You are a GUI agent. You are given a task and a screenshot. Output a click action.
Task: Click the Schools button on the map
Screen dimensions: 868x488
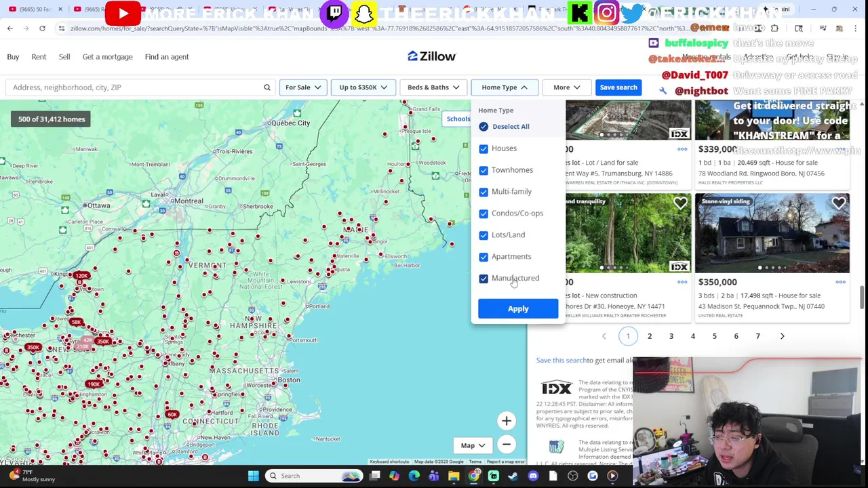[458, 119]
